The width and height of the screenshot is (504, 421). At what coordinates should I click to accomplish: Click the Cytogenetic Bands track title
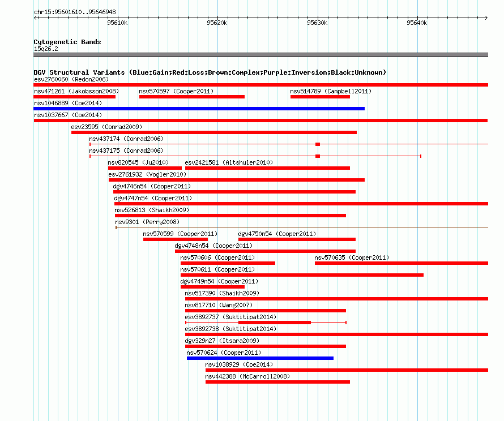(x=67, y=42)
